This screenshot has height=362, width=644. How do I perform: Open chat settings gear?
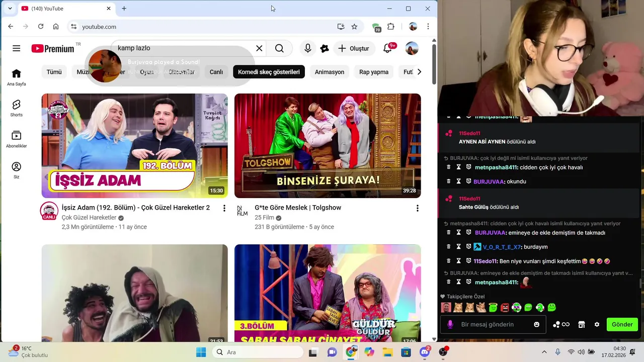click(x=597, y=324)
